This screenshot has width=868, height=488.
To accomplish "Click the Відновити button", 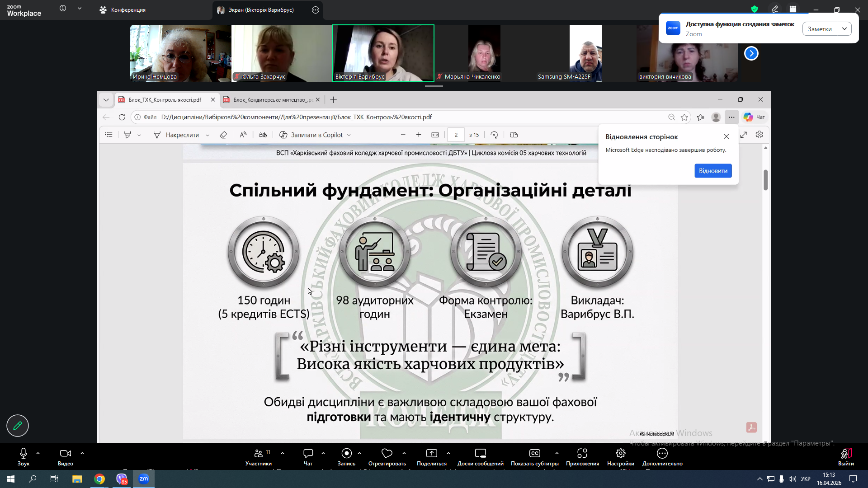I will (713, 171).
